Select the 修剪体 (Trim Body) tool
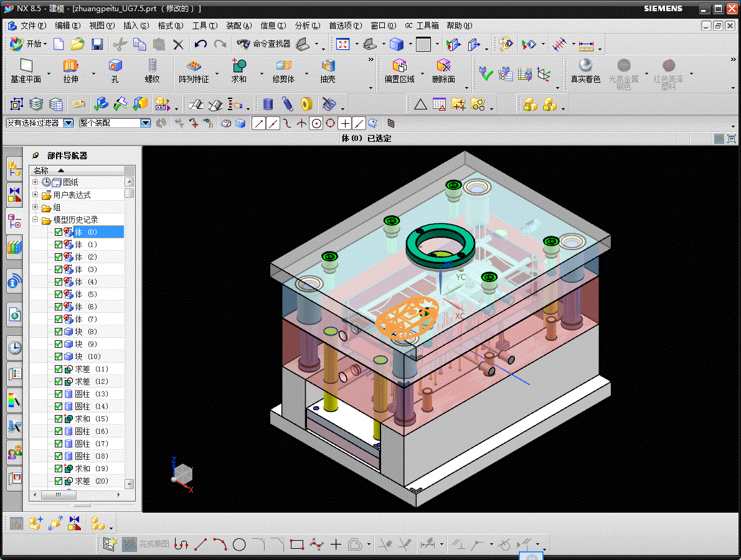The height and width of the screenshot is (560, 741). pyautogui.click(x=283, y=71)
